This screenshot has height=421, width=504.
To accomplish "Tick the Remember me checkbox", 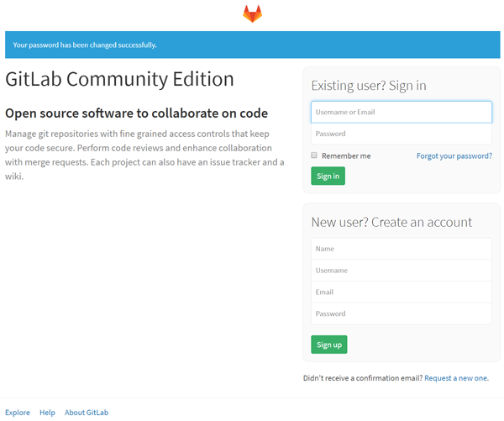I will (314, 155).
